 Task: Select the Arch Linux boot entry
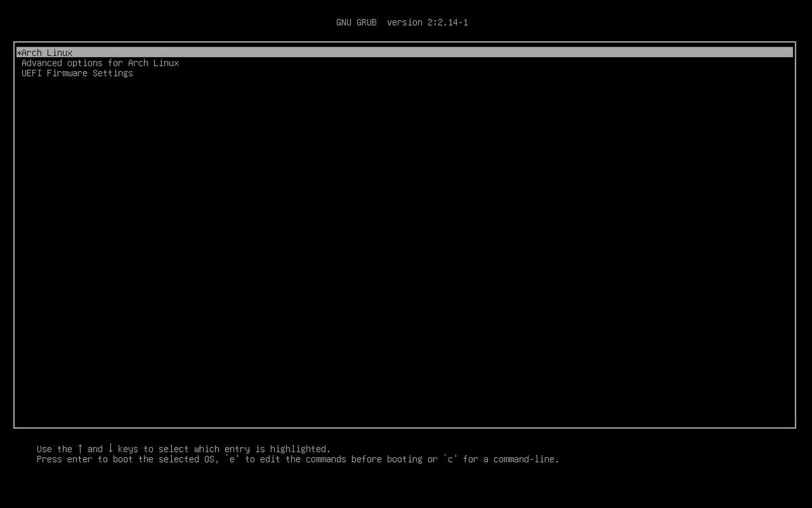(404, 52)
